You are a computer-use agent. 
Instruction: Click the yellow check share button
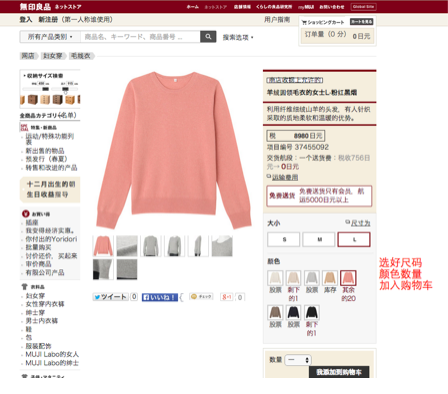click(x=201, y=296)
